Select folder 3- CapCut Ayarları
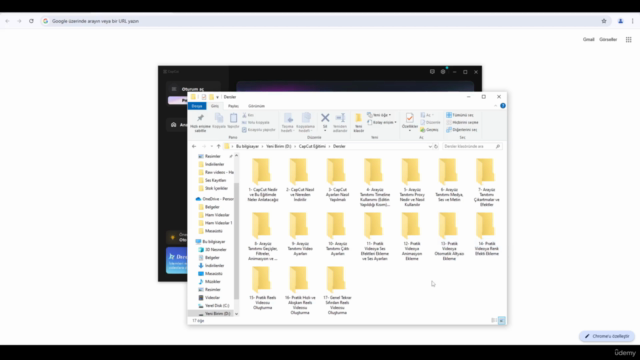This screenshot has height=360, width=640. 337,180
